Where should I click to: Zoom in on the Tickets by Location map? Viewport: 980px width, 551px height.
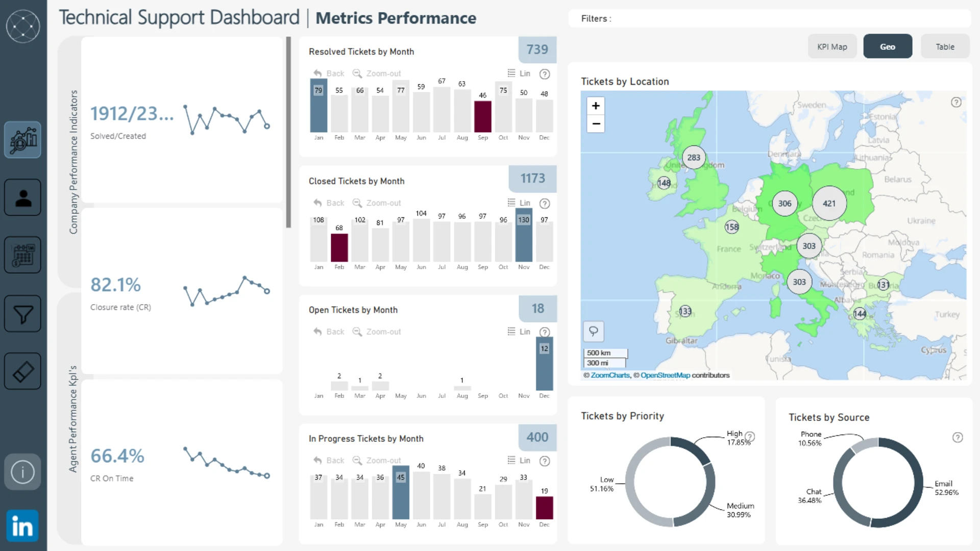point(596,106)
